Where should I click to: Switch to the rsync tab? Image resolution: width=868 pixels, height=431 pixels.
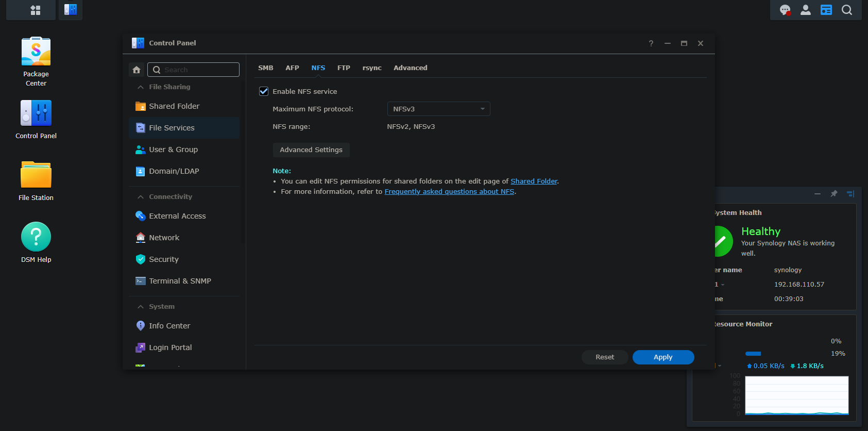(x=371, y=68)
